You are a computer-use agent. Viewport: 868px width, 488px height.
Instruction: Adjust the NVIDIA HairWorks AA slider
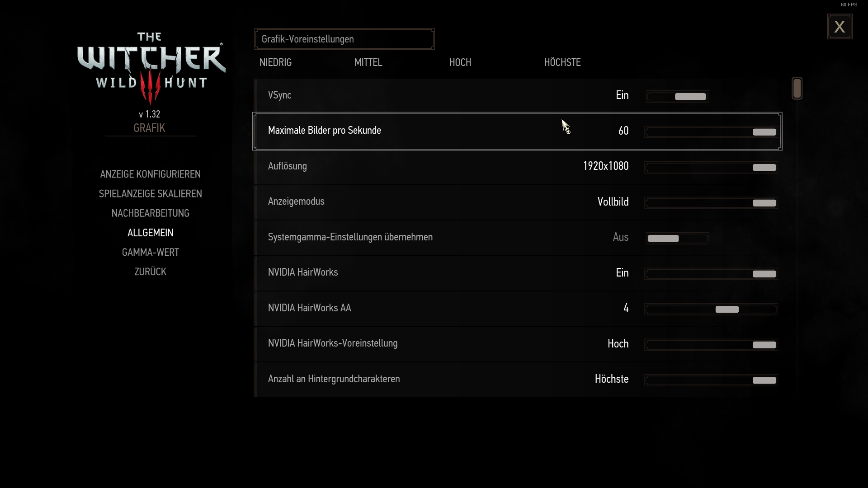click(711, 310)
